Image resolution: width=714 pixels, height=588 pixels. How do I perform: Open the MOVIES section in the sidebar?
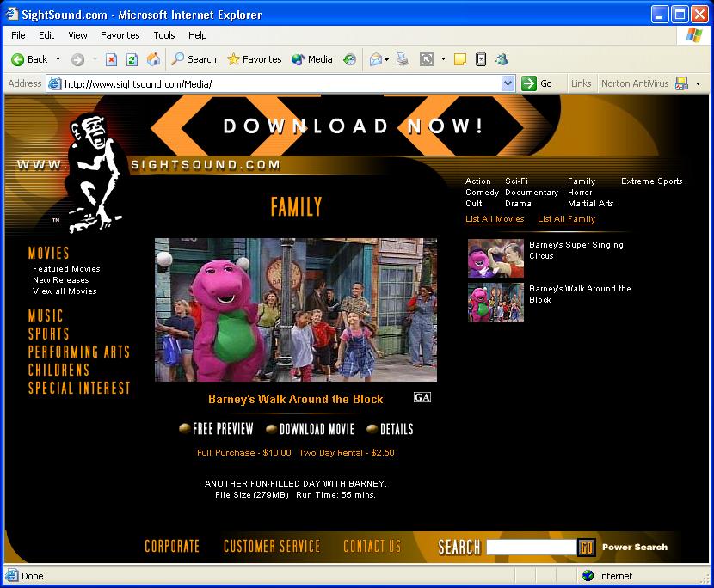pos(49,253)
